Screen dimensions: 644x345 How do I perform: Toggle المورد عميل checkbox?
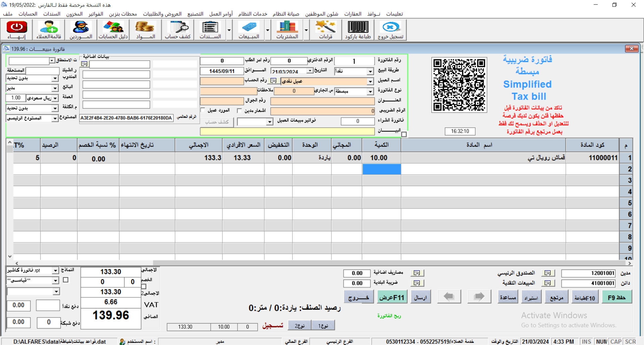(203, 110)
